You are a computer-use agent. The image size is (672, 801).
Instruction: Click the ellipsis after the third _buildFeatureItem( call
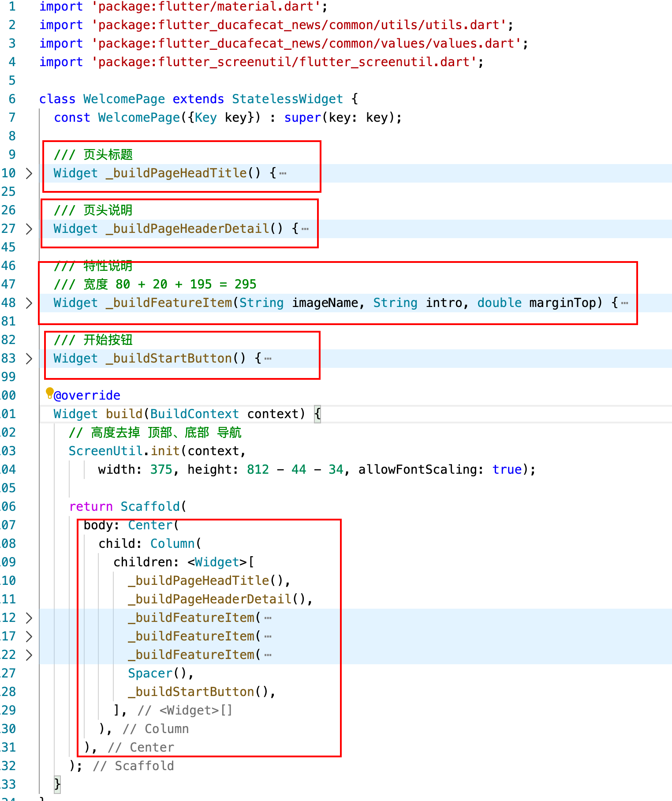point(268,655)
